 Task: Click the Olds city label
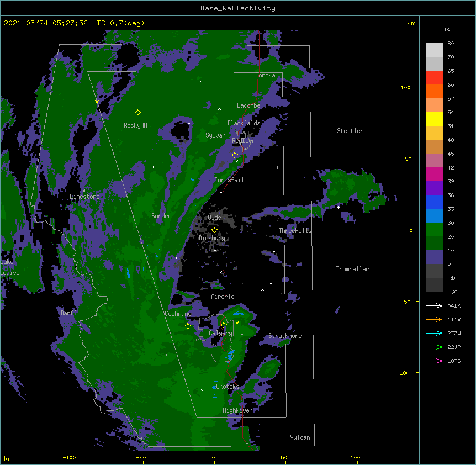click(214, 218)
